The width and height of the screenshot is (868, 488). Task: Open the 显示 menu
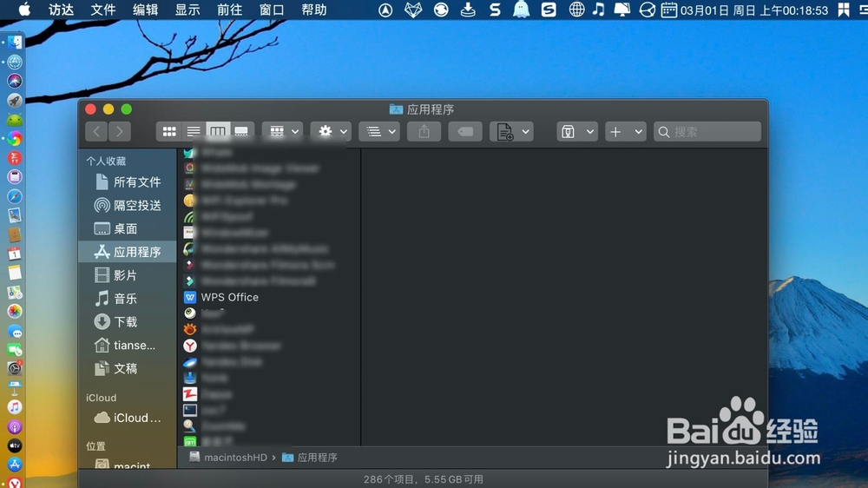[x=187, y=10]
